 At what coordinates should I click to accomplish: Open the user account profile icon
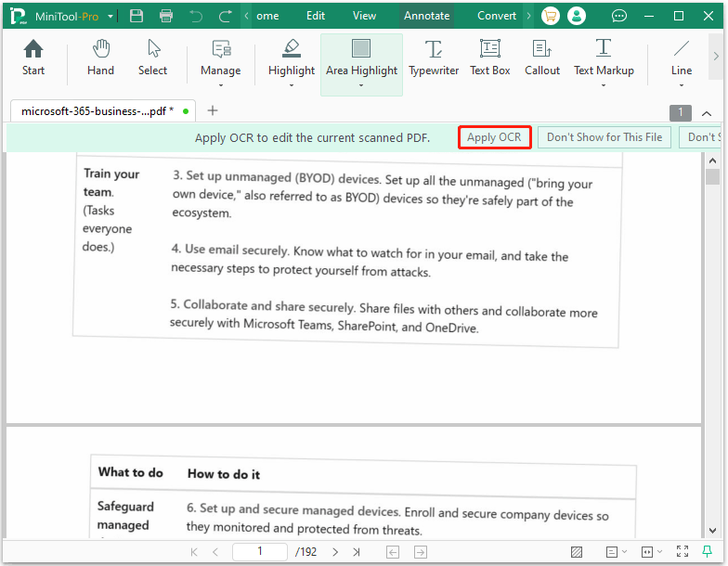click(x=577, y=16)
